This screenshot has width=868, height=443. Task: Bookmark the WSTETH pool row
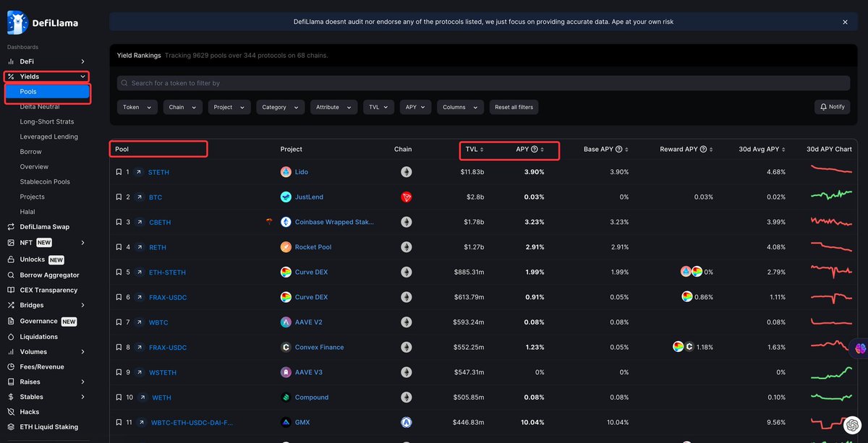coord(119,372)
